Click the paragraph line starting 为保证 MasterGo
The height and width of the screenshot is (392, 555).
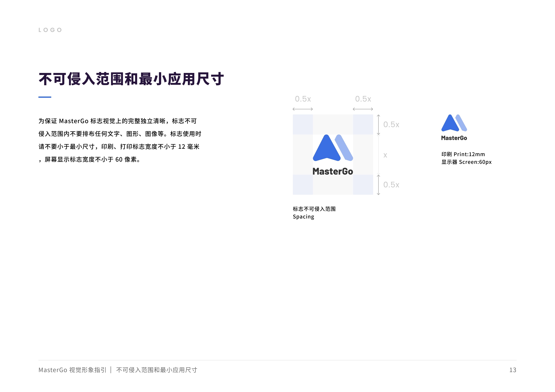(x=118, y=121)
